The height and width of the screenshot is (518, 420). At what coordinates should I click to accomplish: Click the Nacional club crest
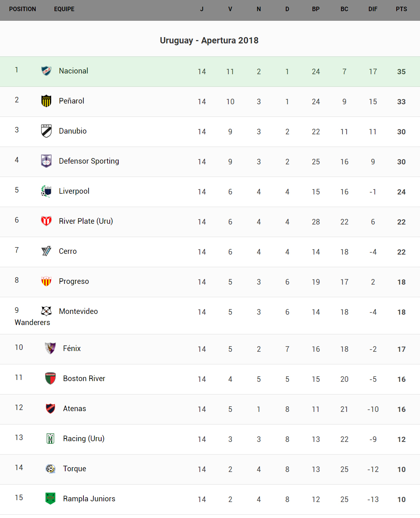(x=46, y=71)
